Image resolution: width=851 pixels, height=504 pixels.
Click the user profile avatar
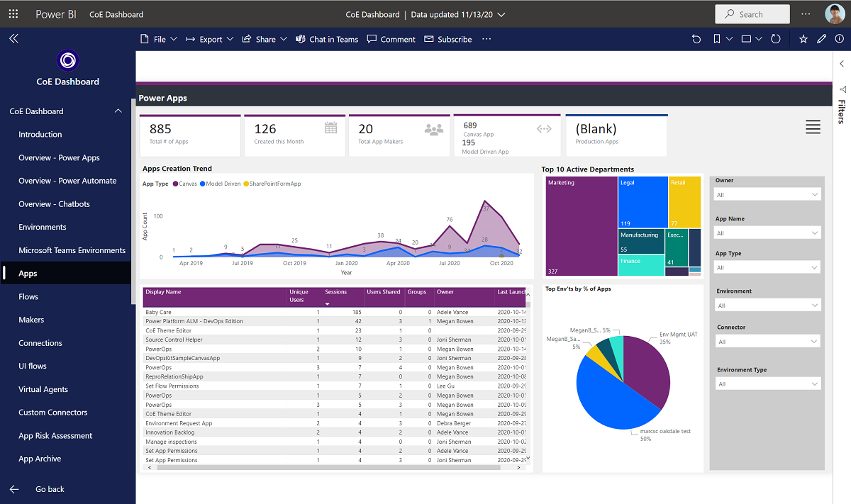click(x=834, y=14)
